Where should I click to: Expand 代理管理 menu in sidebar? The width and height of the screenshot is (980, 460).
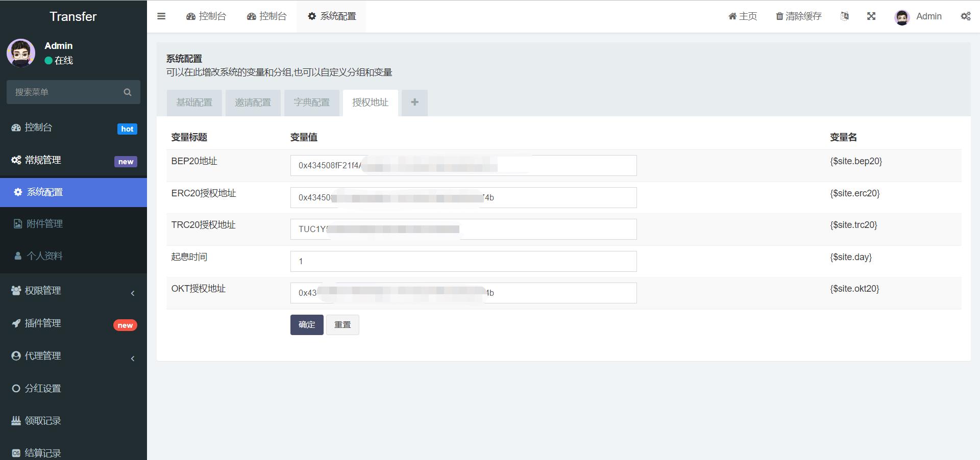(73, 356)
